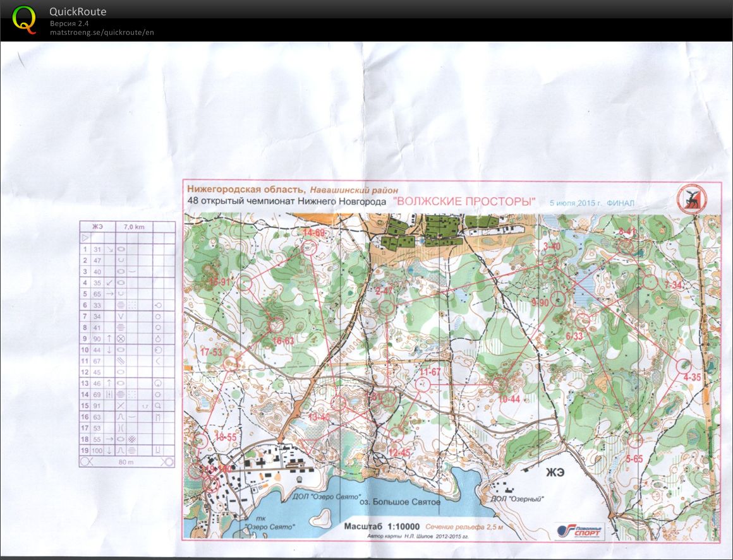The width and height of the screenshot is (733, 560).
Task: Click control circle 8-41 on map
Action: pos(626,246)
